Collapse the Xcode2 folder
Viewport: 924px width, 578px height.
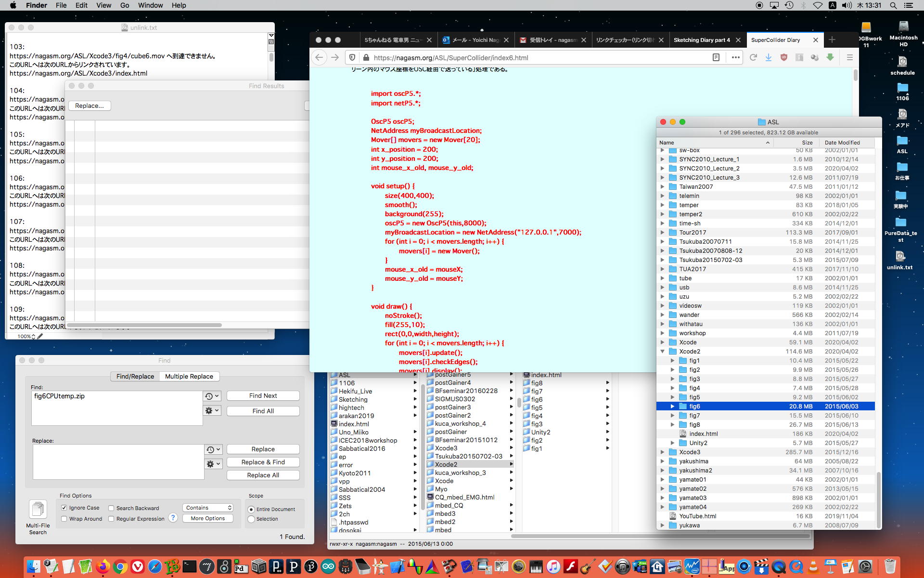[x=663, y=352]
